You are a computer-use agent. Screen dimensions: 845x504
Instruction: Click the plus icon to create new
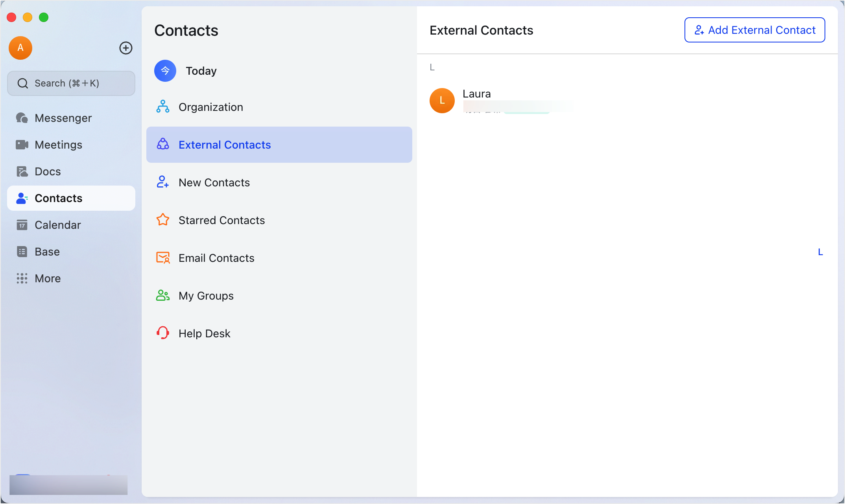(x=126, y=48)
